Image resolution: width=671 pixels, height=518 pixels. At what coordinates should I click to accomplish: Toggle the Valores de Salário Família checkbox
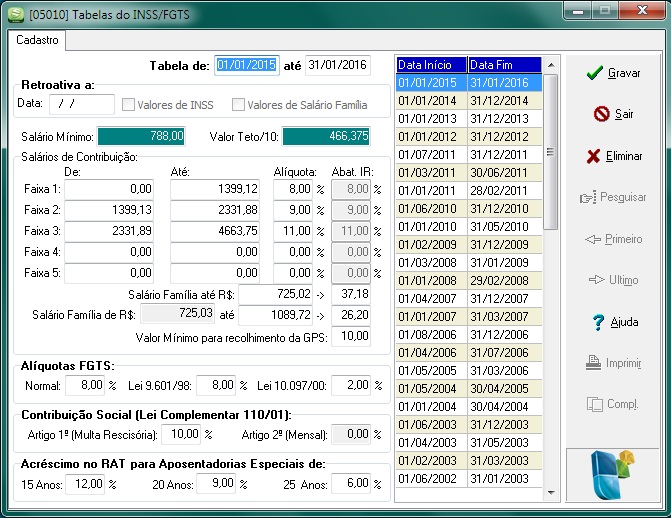pyautogui.click(x=238, y=104)
